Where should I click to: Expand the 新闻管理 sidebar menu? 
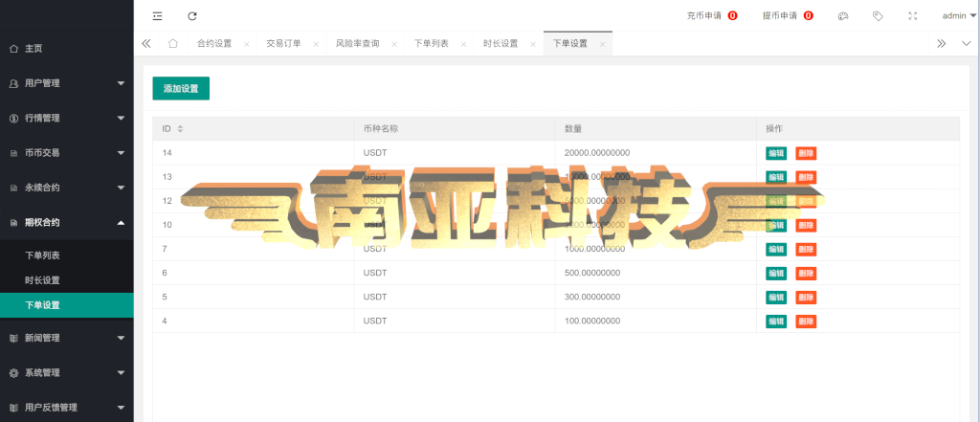click(67, 338)
